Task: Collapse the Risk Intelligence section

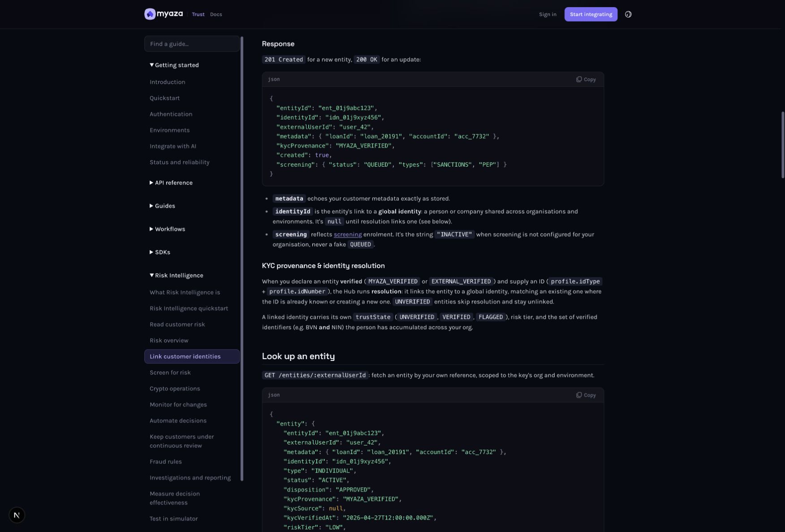Action: (177, 275)
